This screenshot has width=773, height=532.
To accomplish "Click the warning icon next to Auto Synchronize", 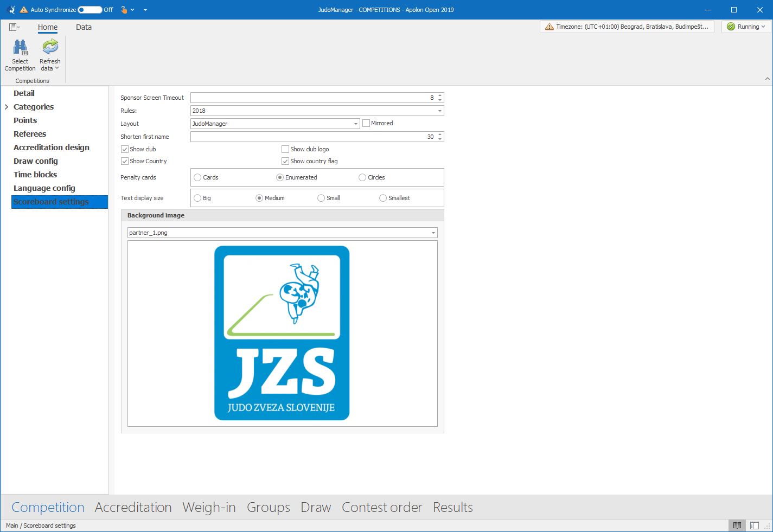I will click(24, 10).
